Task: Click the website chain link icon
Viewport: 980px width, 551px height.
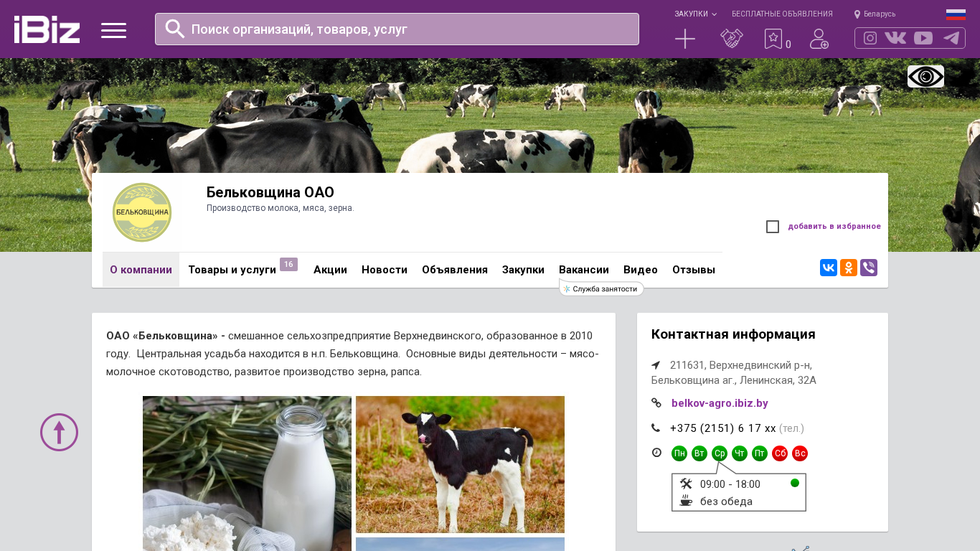Action: [656, 403]
